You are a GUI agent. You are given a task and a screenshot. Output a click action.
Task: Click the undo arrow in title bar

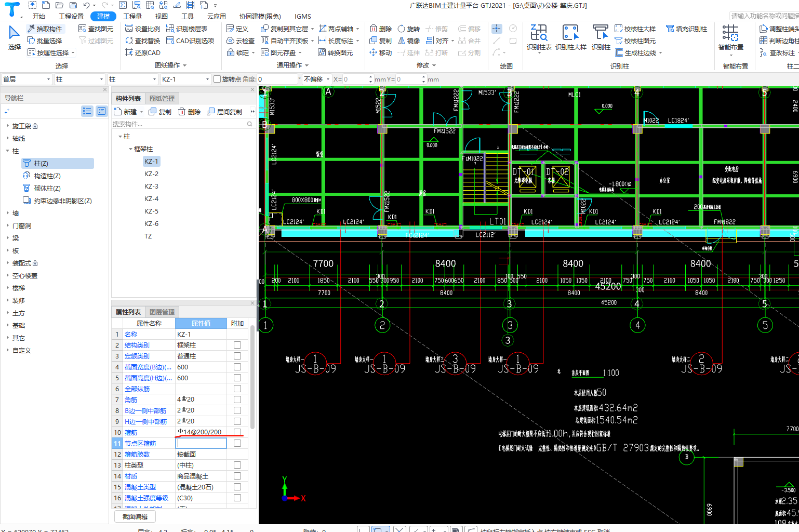(86, 5)
